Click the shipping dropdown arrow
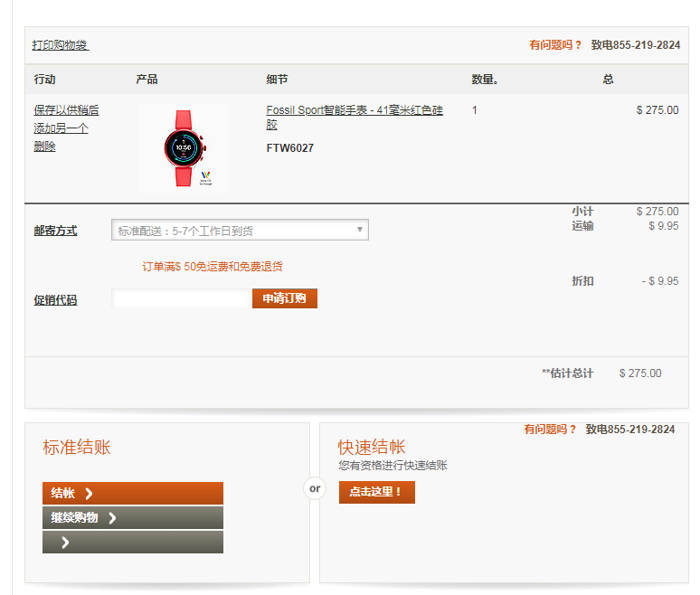 [x=359, y=230]
